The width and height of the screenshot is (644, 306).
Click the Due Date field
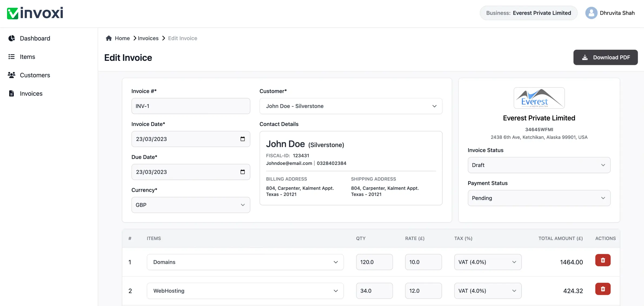click(191, 172)
